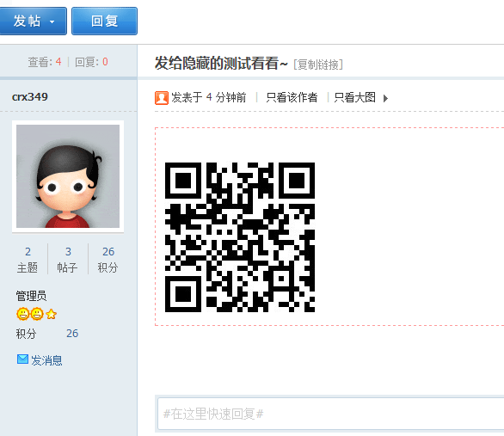
Task: Click the orange author icon beside 发表于
Action: (162, 98)
